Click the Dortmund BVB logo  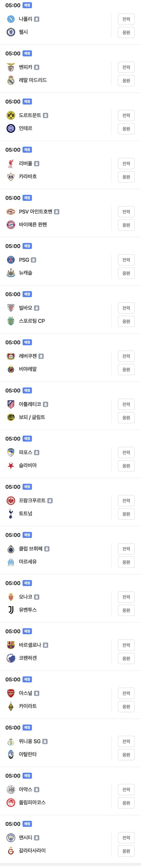click(11, 116)
